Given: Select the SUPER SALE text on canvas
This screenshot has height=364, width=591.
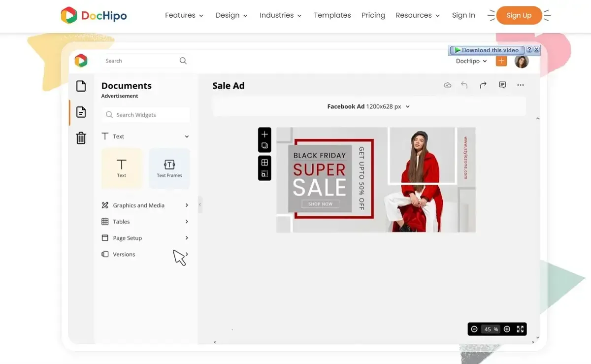Looking at the screenshot, I should [x=320, y=180].
